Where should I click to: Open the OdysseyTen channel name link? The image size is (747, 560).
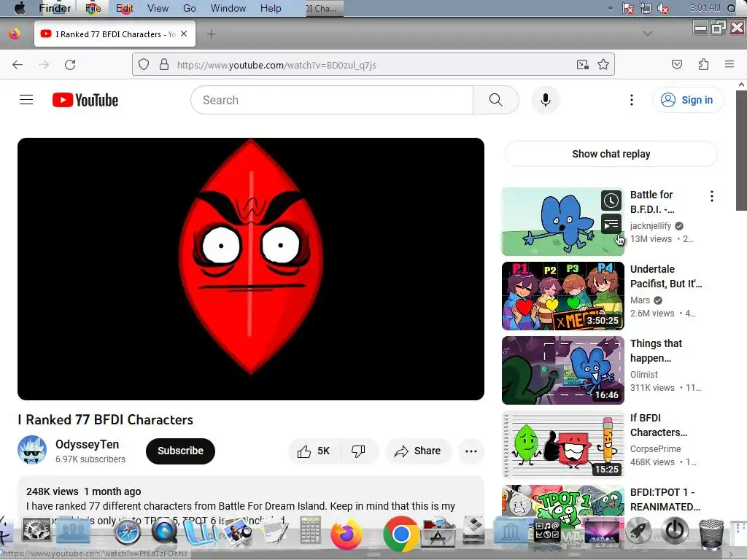[88, 444]
